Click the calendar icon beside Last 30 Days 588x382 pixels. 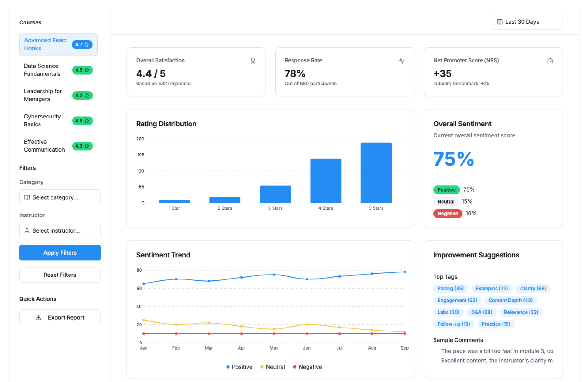[x=499, y=22]
